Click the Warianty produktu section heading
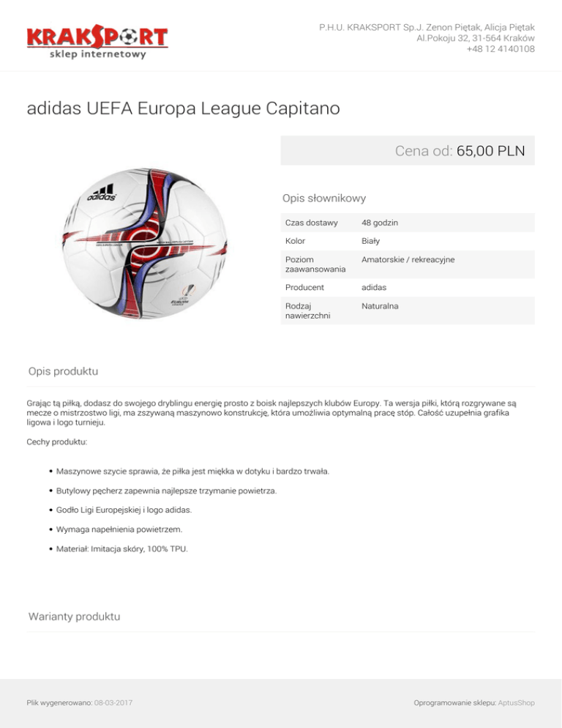Viewport: 562px width, 728px height. click(x=74, y=616)
